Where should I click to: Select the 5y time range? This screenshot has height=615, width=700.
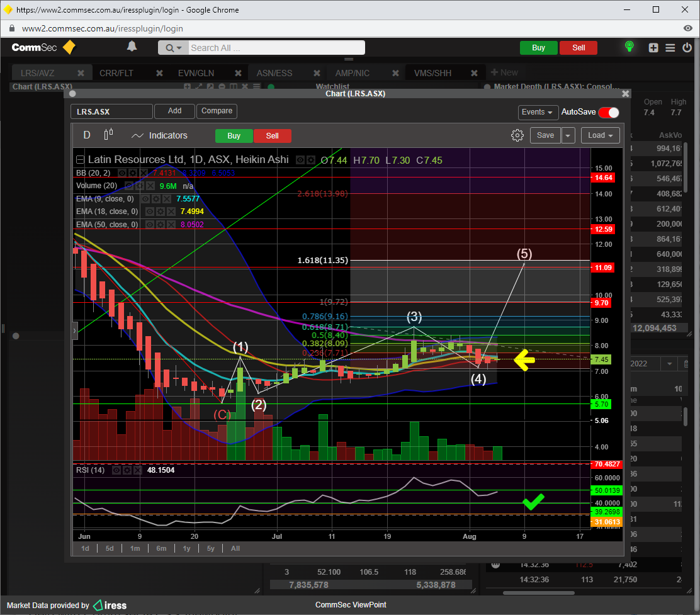pyautogui.click(x=211, y=548)
